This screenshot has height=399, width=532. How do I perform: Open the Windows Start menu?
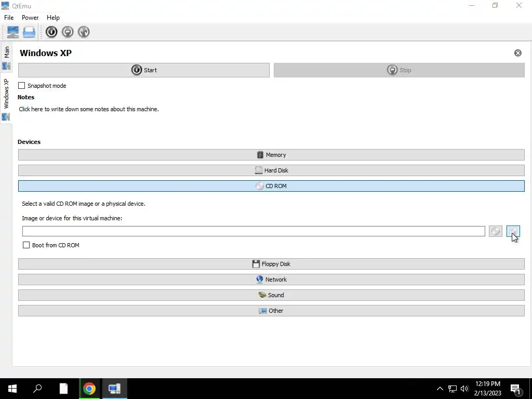click(x=12, y=389)
